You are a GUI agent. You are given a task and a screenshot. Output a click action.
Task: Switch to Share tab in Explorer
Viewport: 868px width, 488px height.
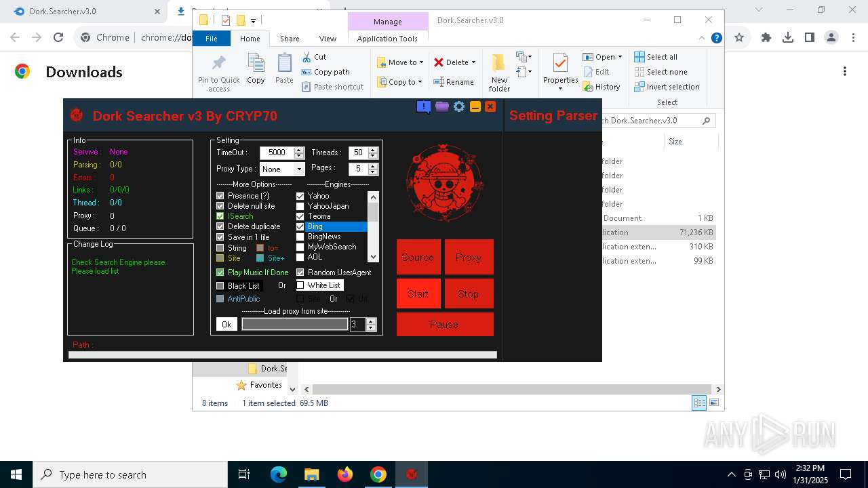coord(290,39)
